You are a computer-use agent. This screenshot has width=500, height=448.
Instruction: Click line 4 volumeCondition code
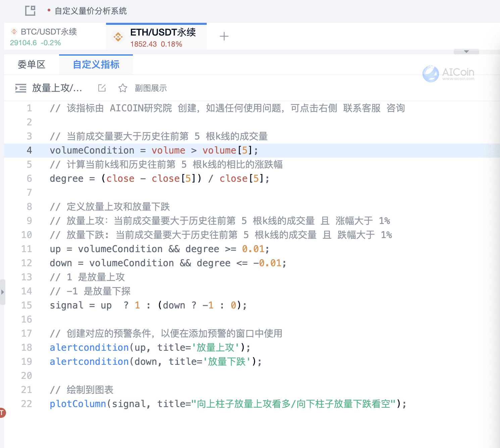click(154, 150)
